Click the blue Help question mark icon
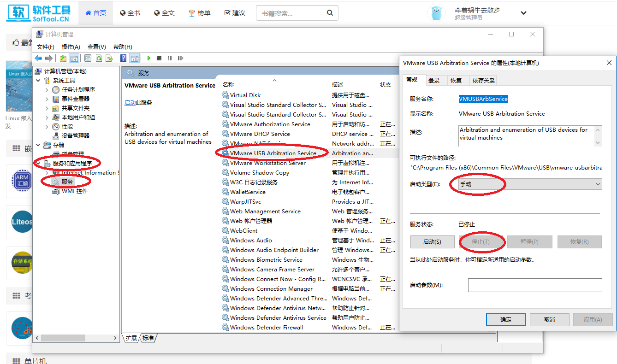 tap(124, 58)
